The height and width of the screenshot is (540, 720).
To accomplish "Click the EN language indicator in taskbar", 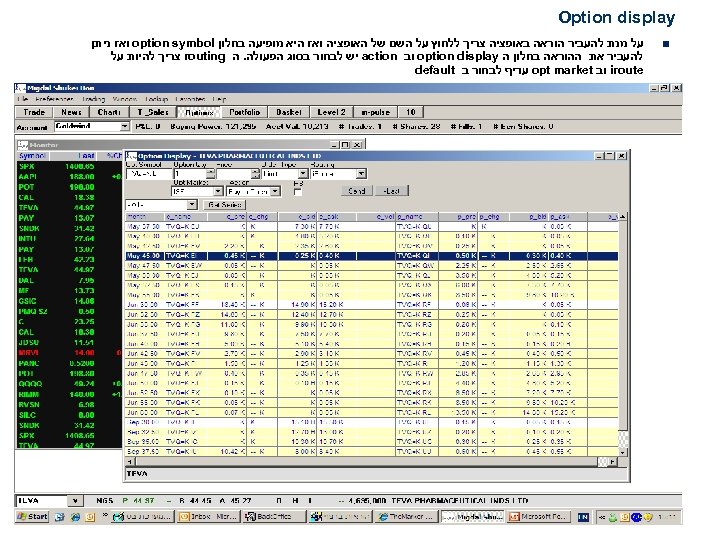I will pyautogui.click(x=583, y=517).
